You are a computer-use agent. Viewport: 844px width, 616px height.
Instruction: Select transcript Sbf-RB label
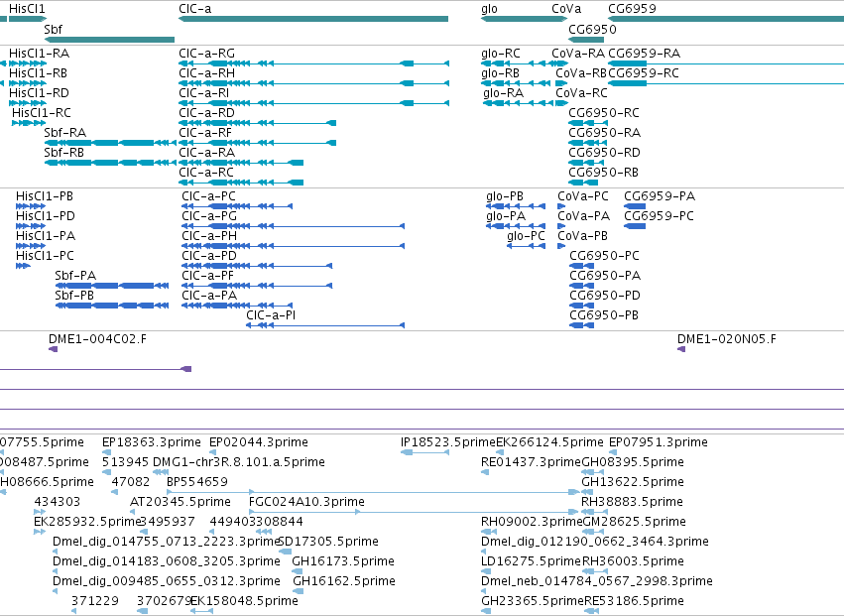point(64,153)
